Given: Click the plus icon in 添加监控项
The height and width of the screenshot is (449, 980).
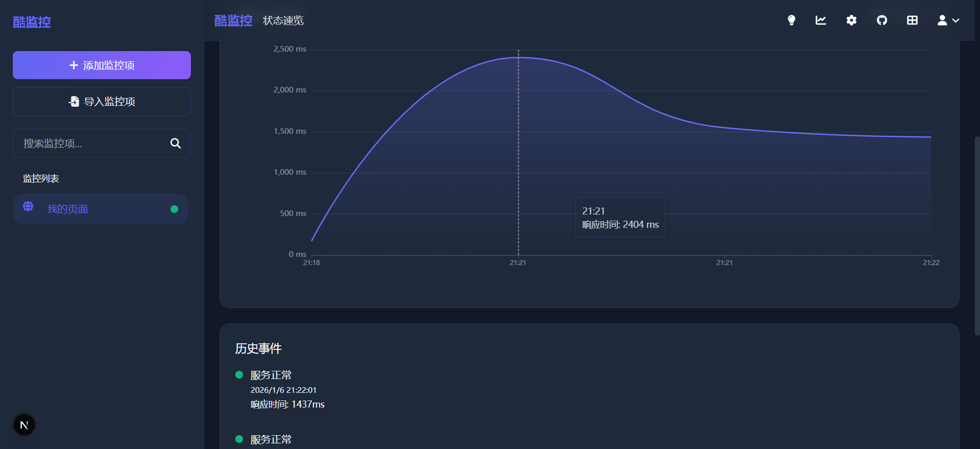Looking at the screenshot, I should tap(73, 65).
